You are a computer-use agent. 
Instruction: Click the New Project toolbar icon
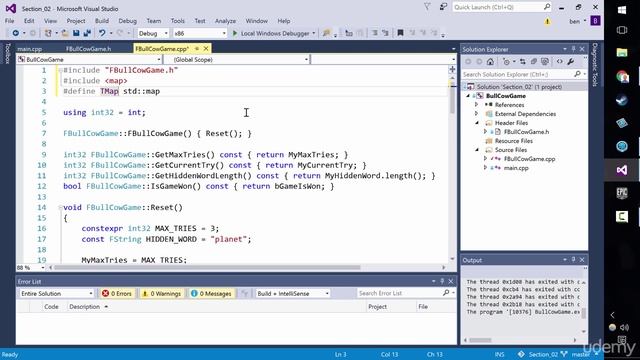pyautogui.click(x=48, y=33)
